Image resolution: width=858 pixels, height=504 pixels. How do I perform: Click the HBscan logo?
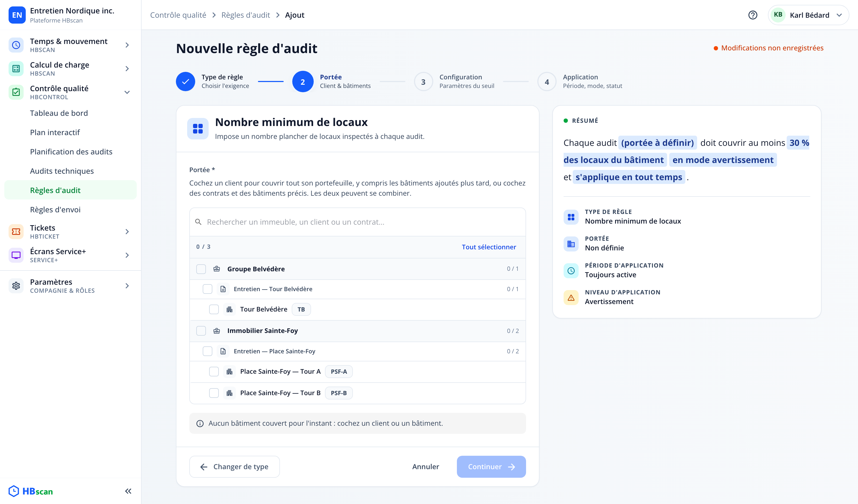pos(31,491)
